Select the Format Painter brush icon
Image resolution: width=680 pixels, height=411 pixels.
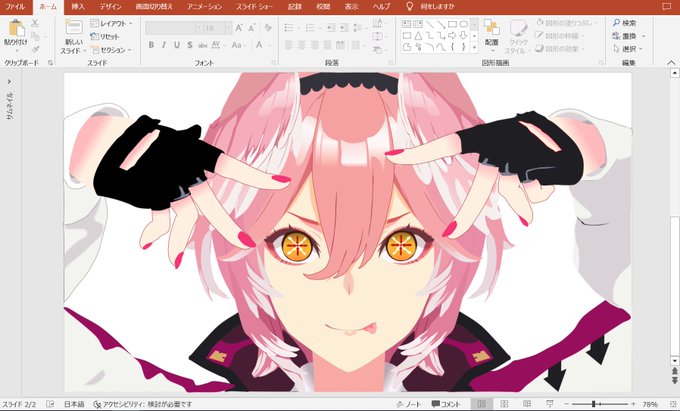(x=36, y=49)
